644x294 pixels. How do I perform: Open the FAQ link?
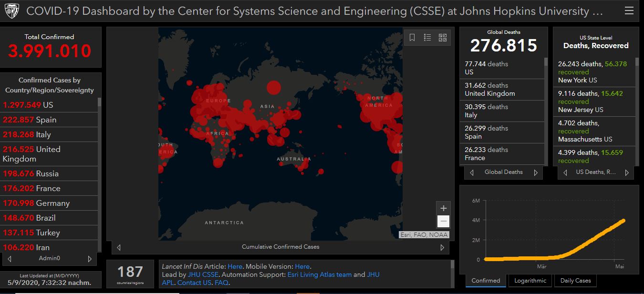221,283
